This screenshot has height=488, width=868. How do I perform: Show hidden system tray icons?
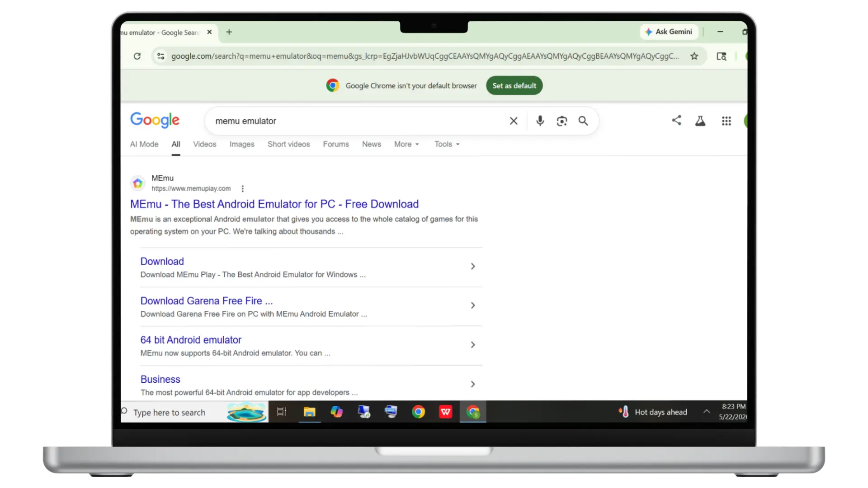click(707, 412)
